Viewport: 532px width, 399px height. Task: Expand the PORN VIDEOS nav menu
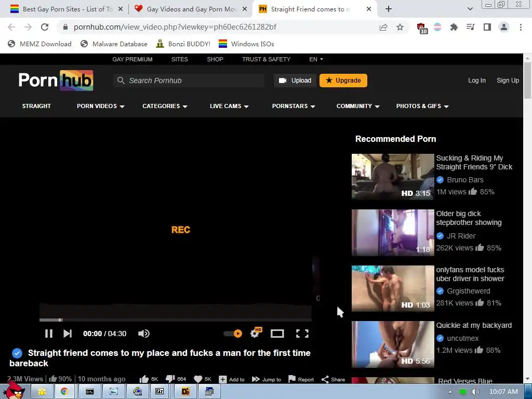click(x=100, y=106)
